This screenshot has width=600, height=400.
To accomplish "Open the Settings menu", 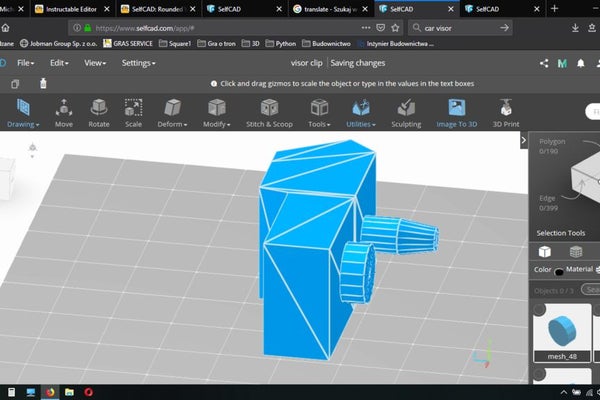I will point(138,63).
